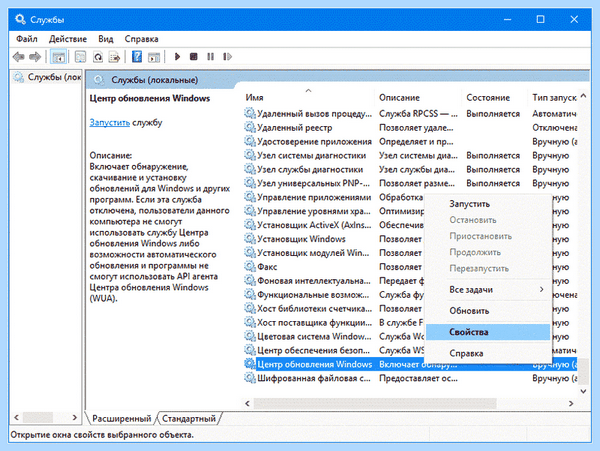Viewport: 600px width, 451px height.
Task: Select Центр обеспечения безоп... service
Action: tap(334, 350)
